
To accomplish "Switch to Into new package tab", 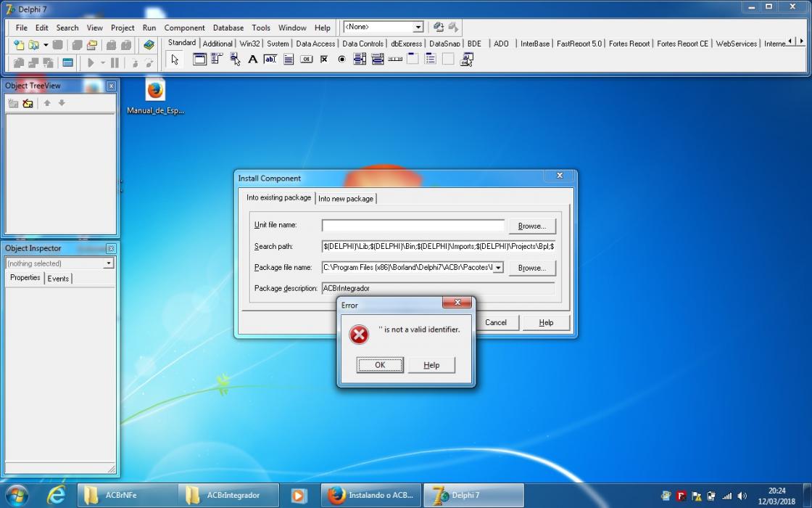I will [345, 199].
